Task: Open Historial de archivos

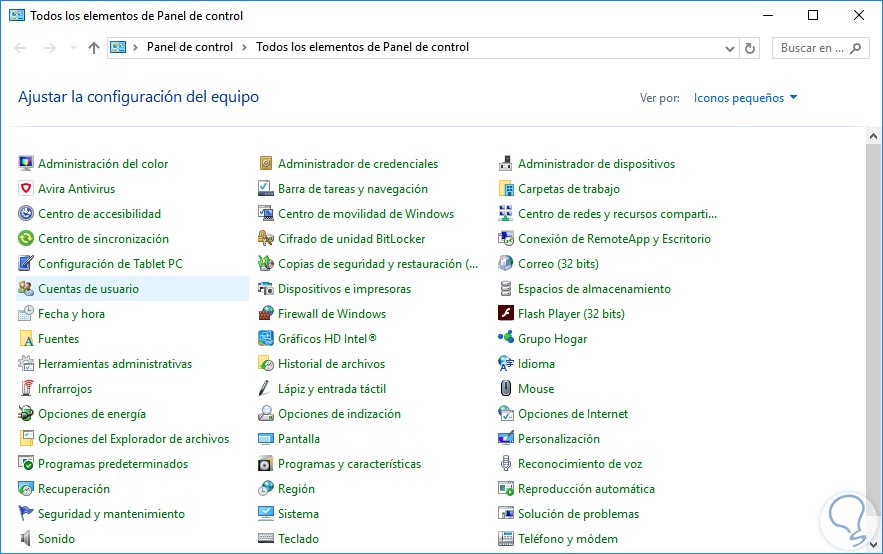Action: (331, 364)
